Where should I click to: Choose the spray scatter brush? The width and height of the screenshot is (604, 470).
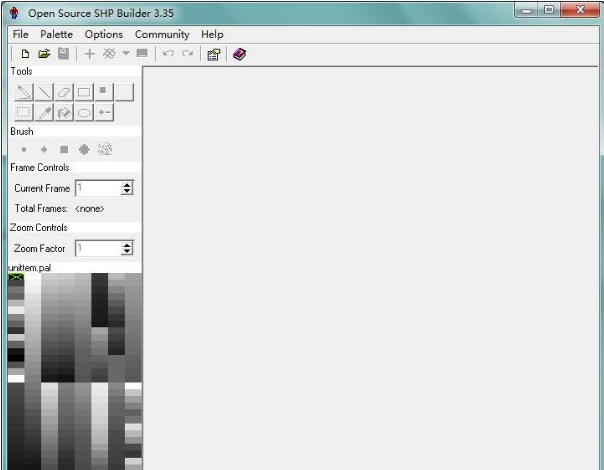[x=105, y=149]
